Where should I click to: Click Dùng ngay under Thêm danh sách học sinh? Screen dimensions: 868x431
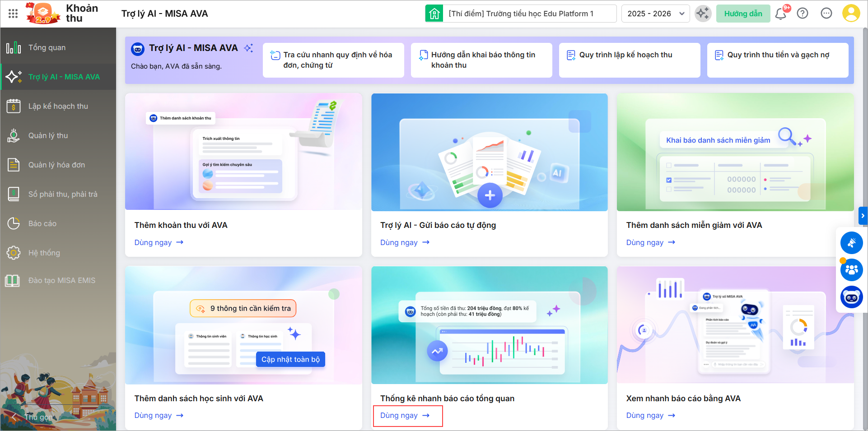(159, 415)
